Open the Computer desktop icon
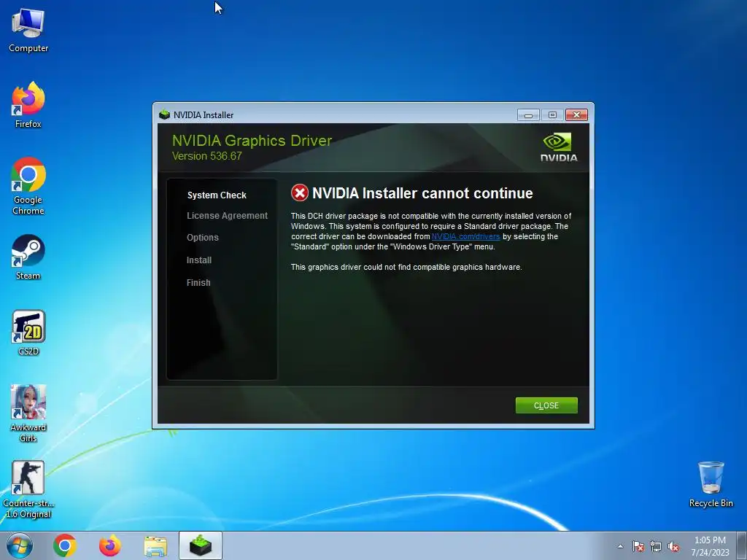The width and height of the screenshot is (747, 560). (x=28, y=31)
